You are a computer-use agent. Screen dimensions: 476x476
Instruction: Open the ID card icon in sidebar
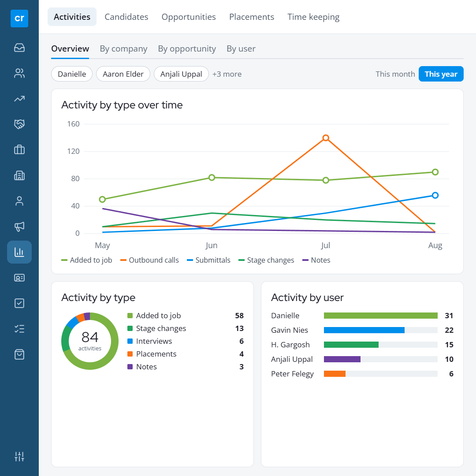(x=19, y=278)
